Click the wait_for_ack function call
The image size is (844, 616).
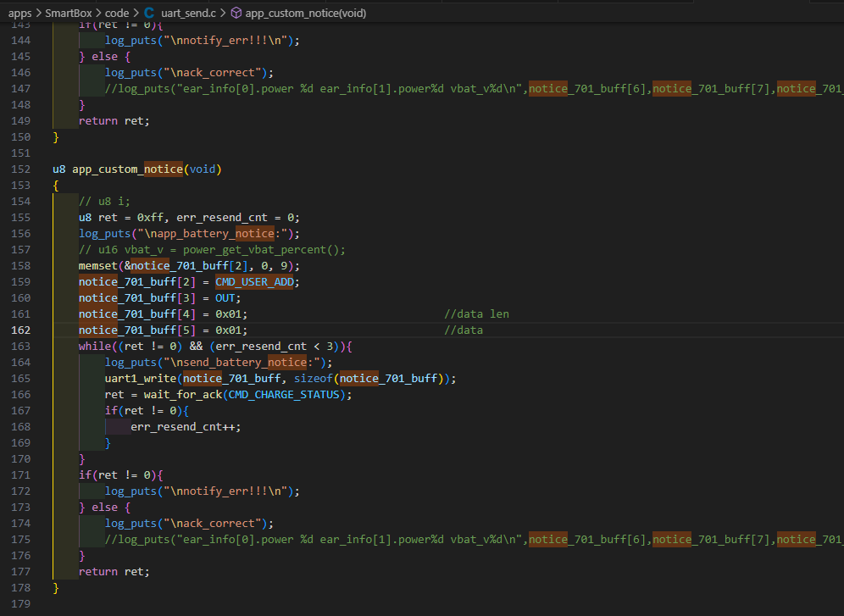click(183, 394)
